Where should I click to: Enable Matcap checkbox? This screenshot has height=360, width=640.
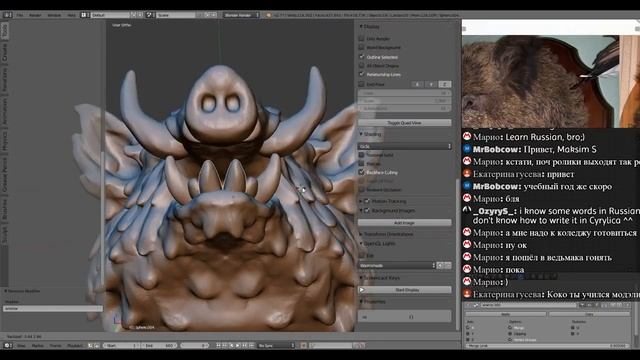[x=361, y=164]
